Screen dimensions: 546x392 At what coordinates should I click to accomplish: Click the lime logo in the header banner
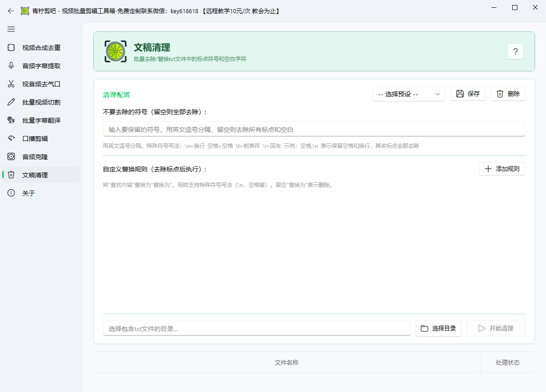(x=116, y=51)
